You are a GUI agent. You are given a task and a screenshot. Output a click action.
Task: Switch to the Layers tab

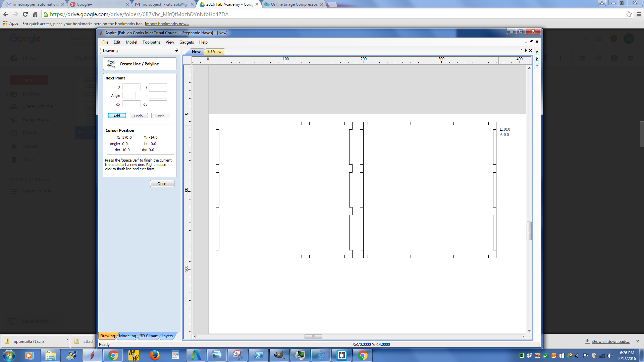tap(167, 336)
